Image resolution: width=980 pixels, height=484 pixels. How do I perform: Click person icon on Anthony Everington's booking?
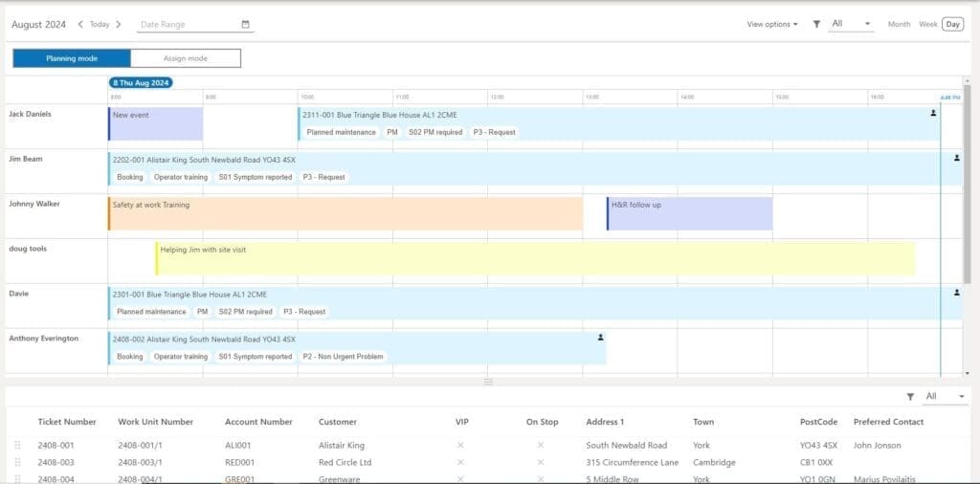coord(601,338)
